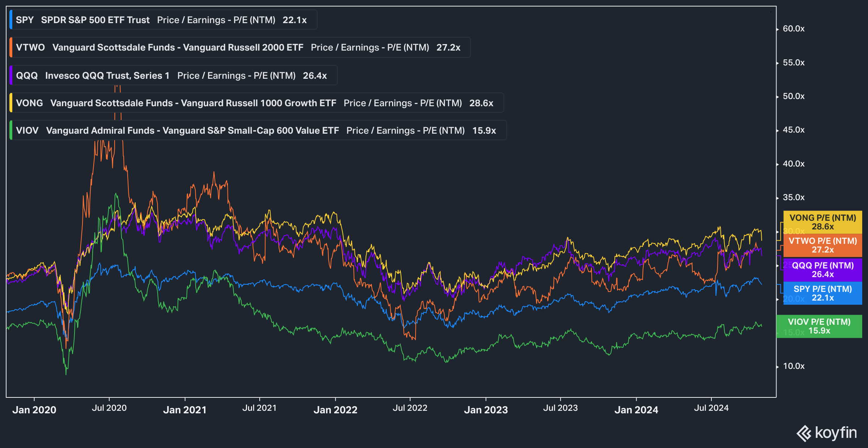Click the VONG P/E 28.6x value tag
868x448 pixels.
point(822,222)
